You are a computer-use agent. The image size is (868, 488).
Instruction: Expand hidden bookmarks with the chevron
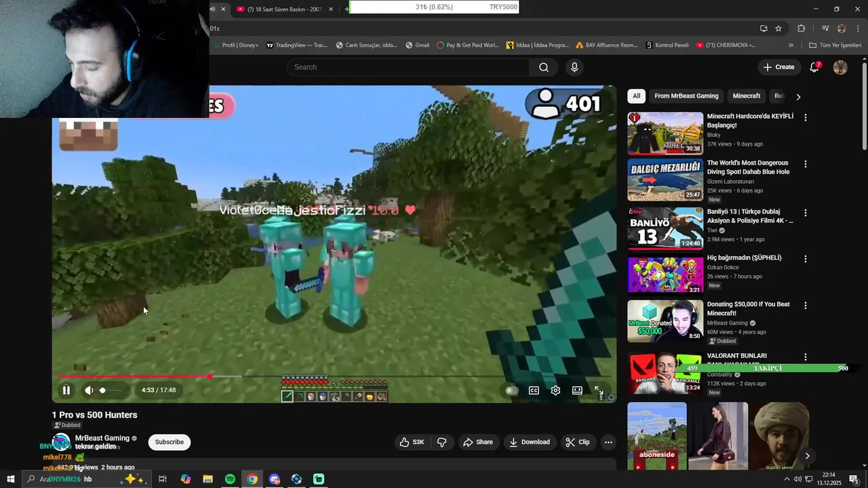(791, 45)
